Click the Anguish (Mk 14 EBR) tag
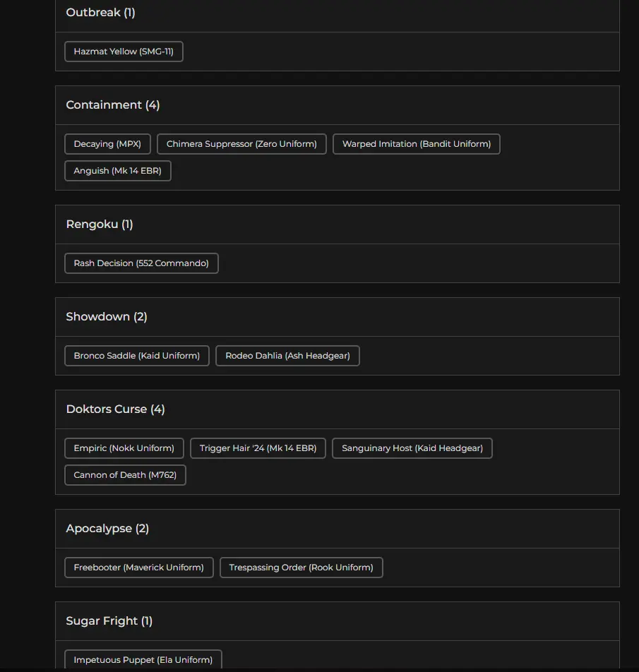 (x=117, y=171)
